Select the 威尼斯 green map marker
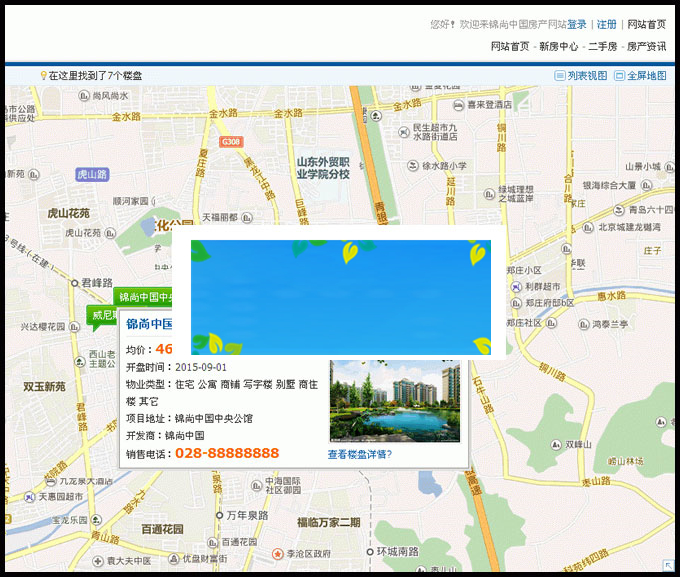Viewport: 680px width, 577px height. [102, 315]
